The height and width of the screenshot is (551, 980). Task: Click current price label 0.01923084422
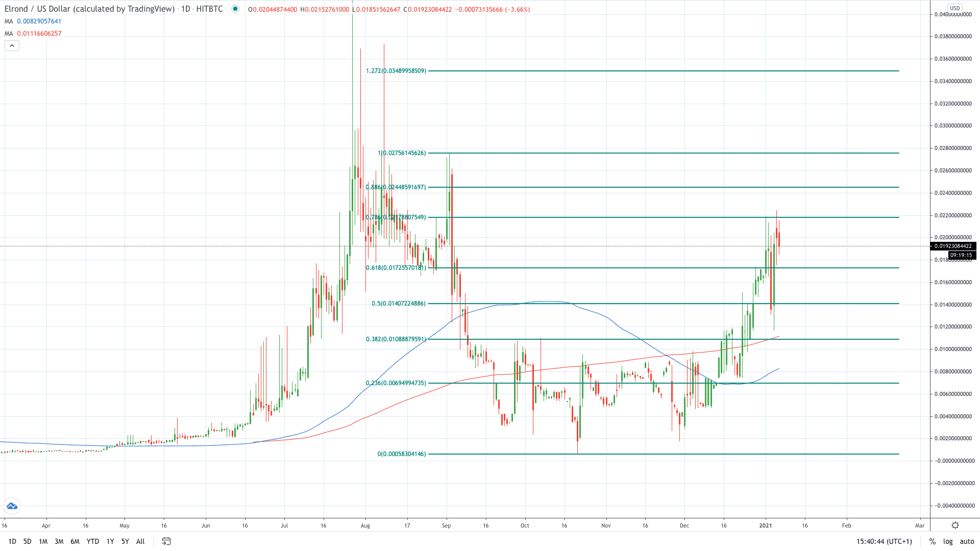(x=953, y=246)
